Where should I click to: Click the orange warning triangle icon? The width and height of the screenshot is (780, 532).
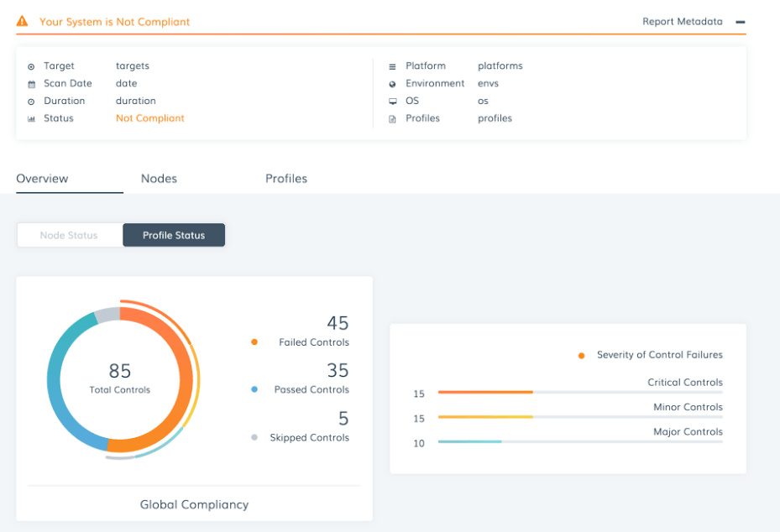tap(23, 22)
